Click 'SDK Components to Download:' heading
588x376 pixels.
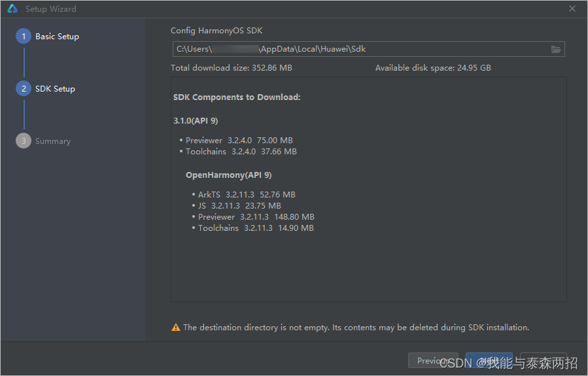point(237,97)
